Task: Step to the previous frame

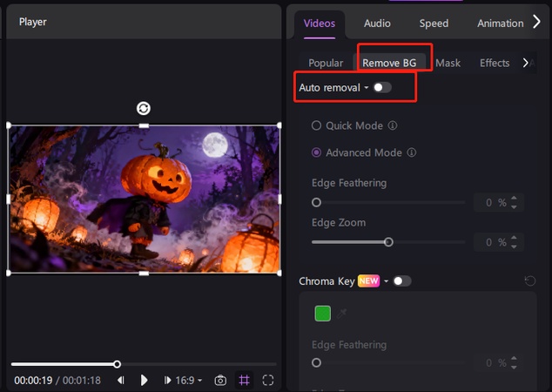Action: (121, 381)
